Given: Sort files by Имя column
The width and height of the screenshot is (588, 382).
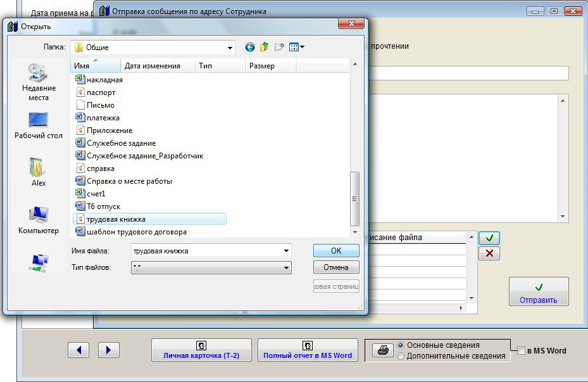Looking at the screenshot, I should (95, 66).
